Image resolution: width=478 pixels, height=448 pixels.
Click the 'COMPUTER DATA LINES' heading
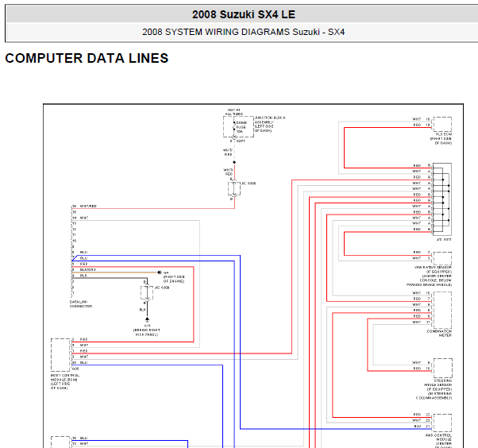pos(87,58)
